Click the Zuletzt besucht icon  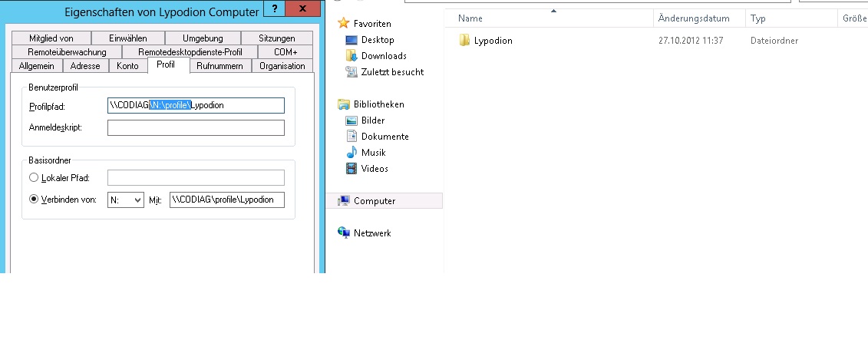click(351, 72)
